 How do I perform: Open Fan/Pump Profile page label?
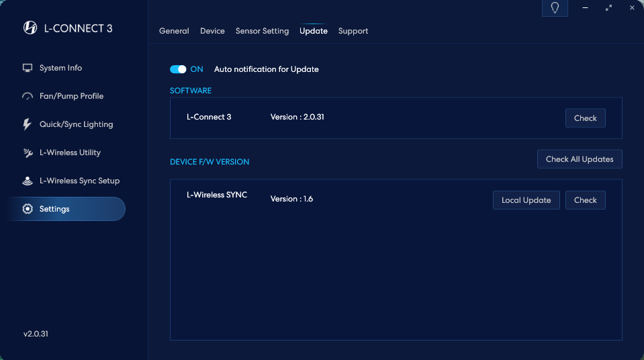point(71,96)
